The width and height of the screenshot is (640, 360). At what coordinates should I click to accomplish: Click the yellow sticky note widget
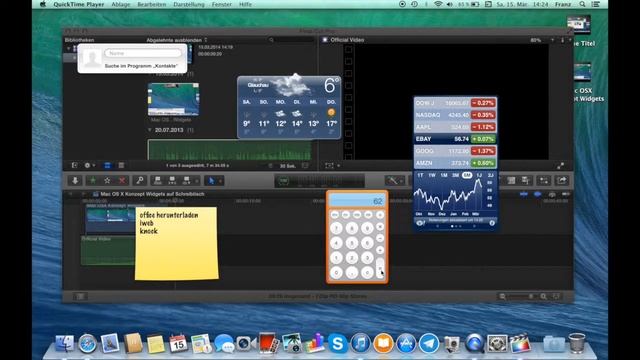point(176,244)
